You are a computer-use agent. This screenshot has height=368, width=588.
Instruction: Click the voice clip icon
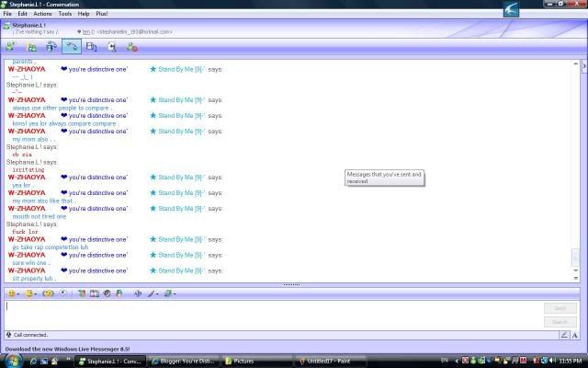(x=63, y=293)
